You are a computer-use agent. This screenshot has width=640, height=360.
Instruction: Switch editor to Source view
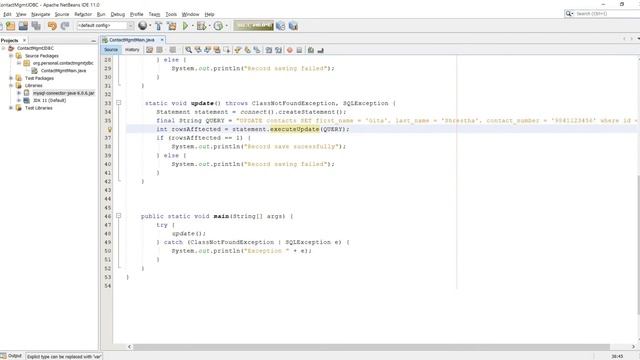click(x=111, y=50)
